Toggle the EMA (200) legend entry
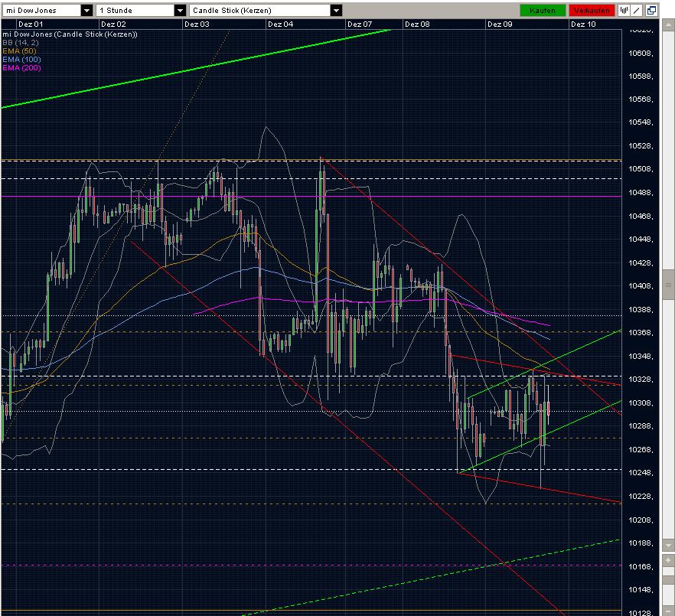This screenshot has height=616, width=675. (x=23, y=67)
